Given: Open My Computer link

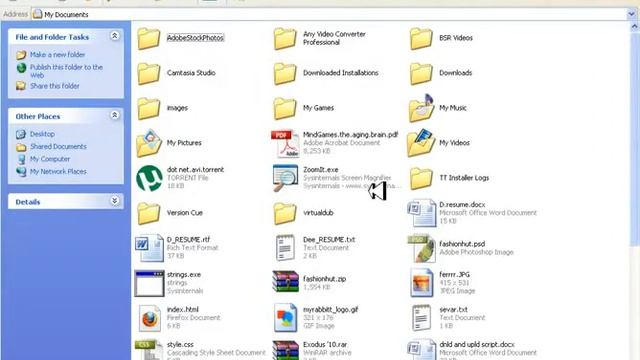Looking at the screenshot, I should [x=50, y=159].
